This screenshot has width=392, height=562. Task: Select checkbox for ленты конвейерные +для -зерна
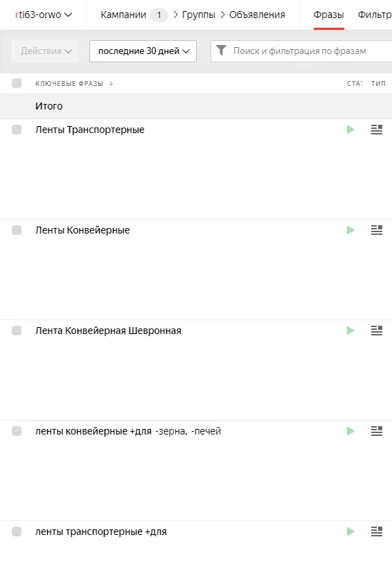(x=17, y=431)
